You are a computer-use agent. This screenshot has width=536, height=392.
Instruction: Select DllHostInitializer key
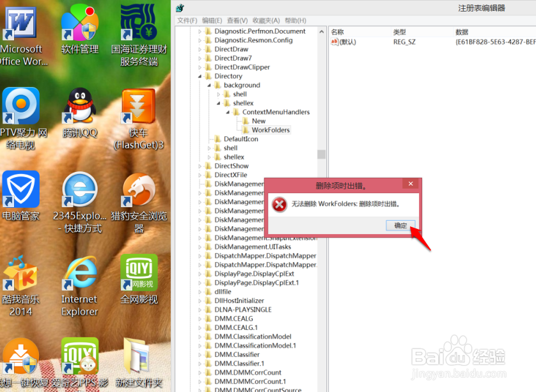239,301
